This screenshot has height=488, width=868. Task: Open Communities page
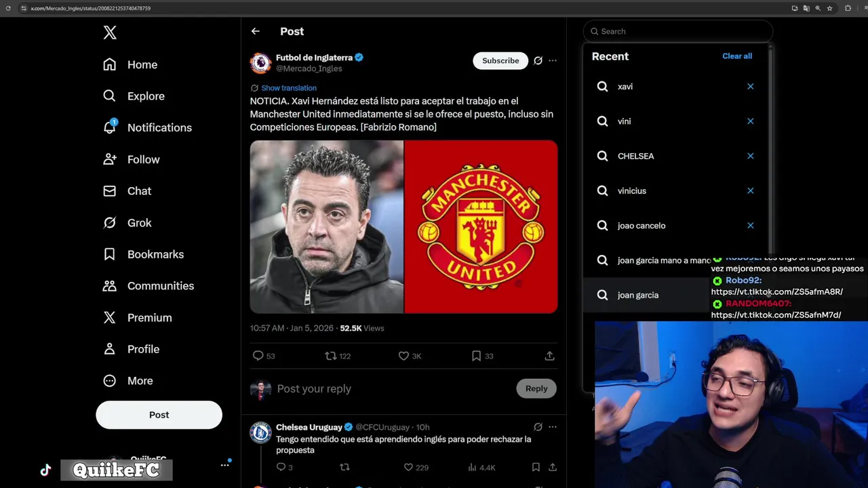[148, 286]
